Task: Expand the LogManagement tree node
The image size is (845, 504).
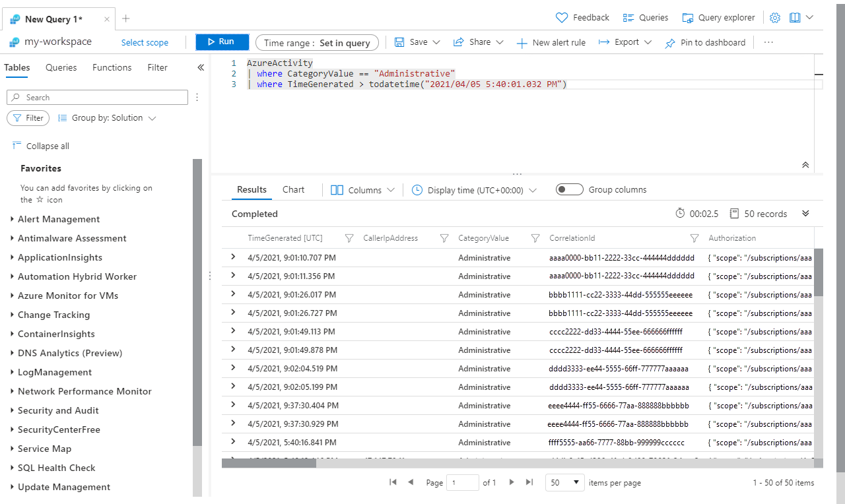Action: coord(13,373)
